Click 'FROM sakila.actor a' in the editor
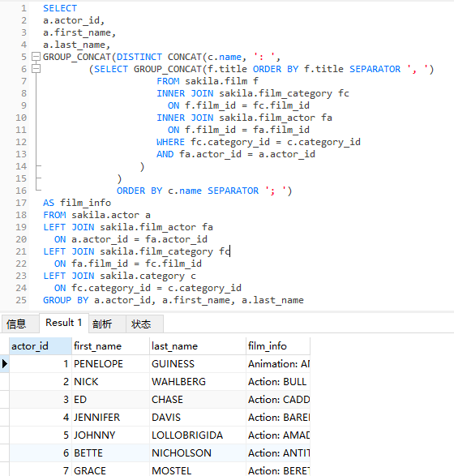454x476 pixels. click(x=96, y=215)
